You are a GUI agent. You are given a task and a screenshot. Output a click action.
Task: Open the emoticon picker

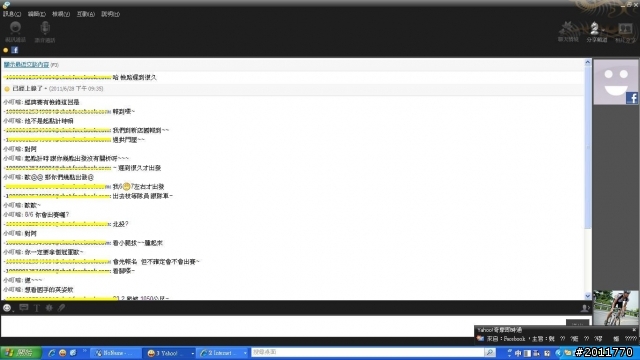point(7,308)
